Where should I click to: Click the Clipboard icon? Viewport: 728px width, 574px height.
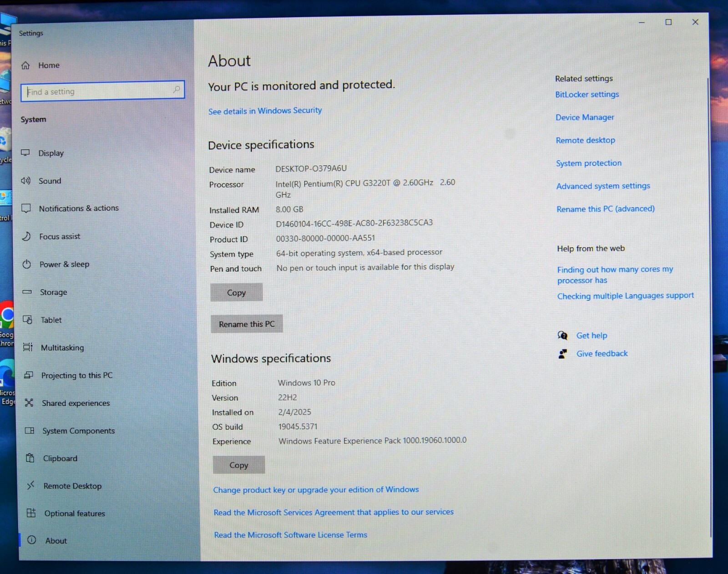coord(30,458)
